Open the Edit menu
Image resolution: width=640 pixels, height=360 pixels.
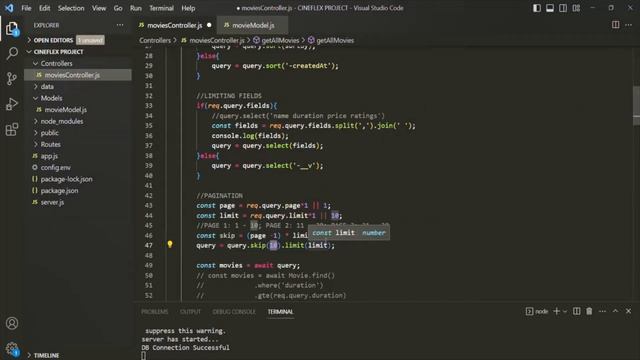(44, 8)
